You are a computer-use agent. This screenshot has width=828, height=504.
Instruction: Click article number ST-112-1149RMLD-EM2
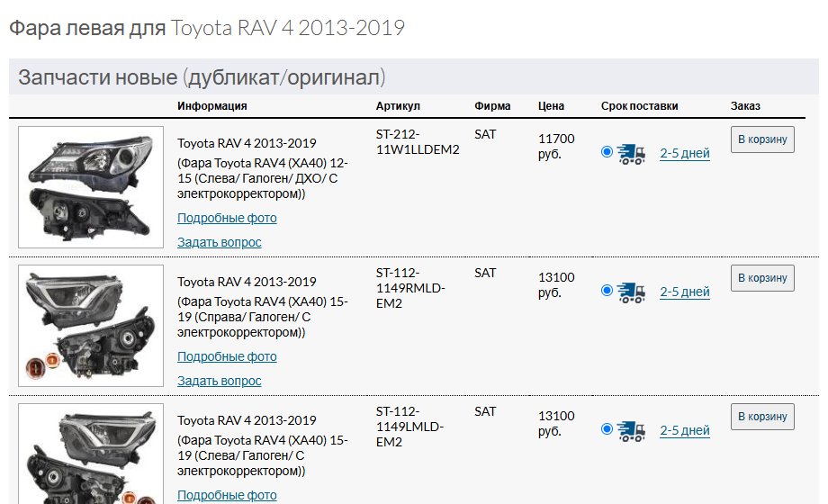coord(410,288)
